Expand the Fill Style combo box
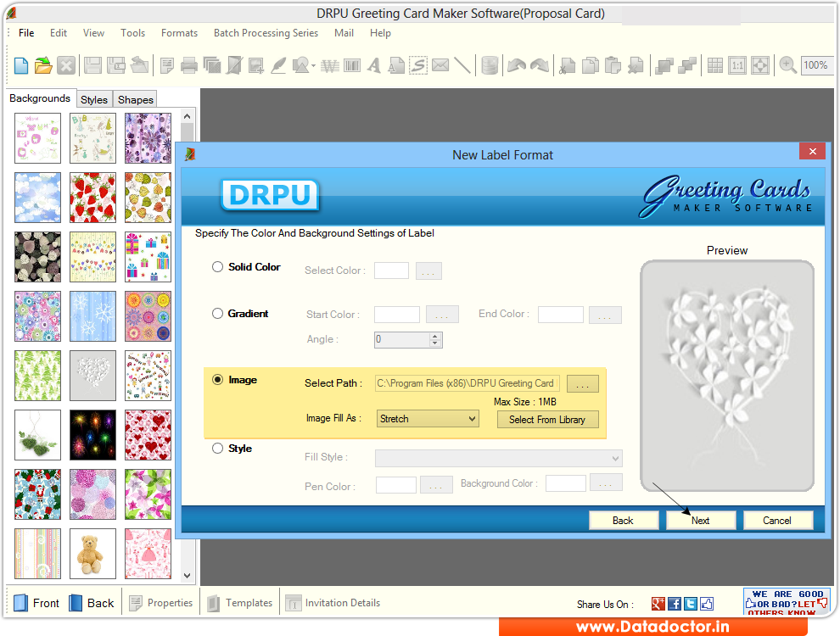 [x=498, y=458]
